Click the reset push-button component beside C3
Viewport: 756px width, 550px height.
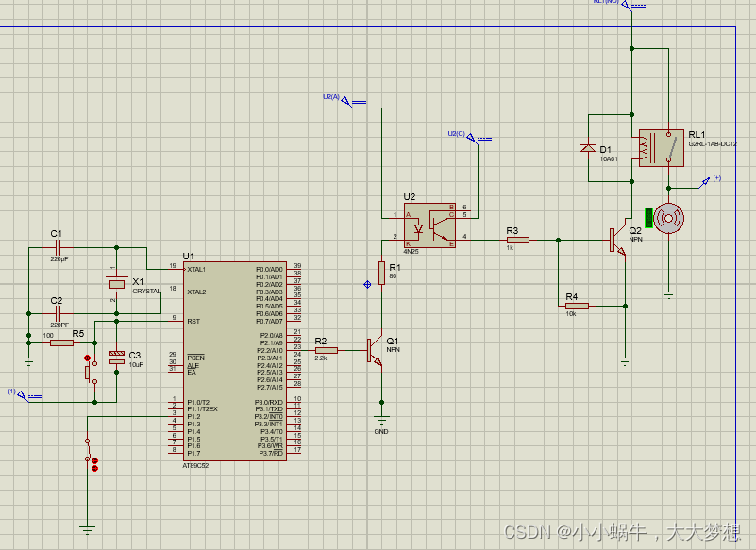point(91,372)
